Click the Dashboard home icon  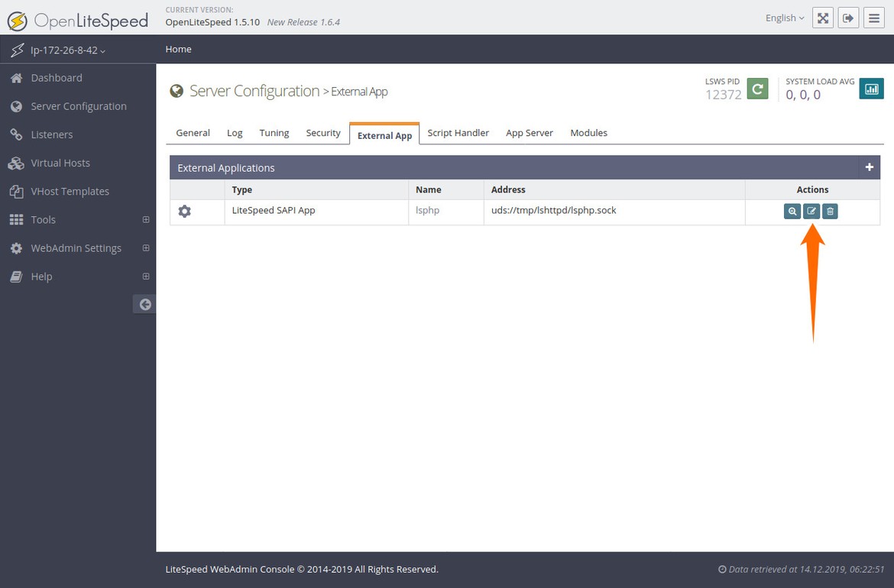(17, 78)
